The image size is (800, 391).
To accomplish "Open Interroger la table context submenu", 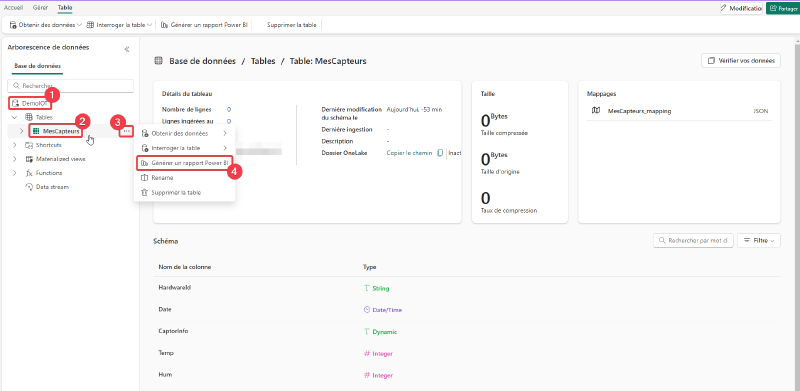I will tap(184, 148).
